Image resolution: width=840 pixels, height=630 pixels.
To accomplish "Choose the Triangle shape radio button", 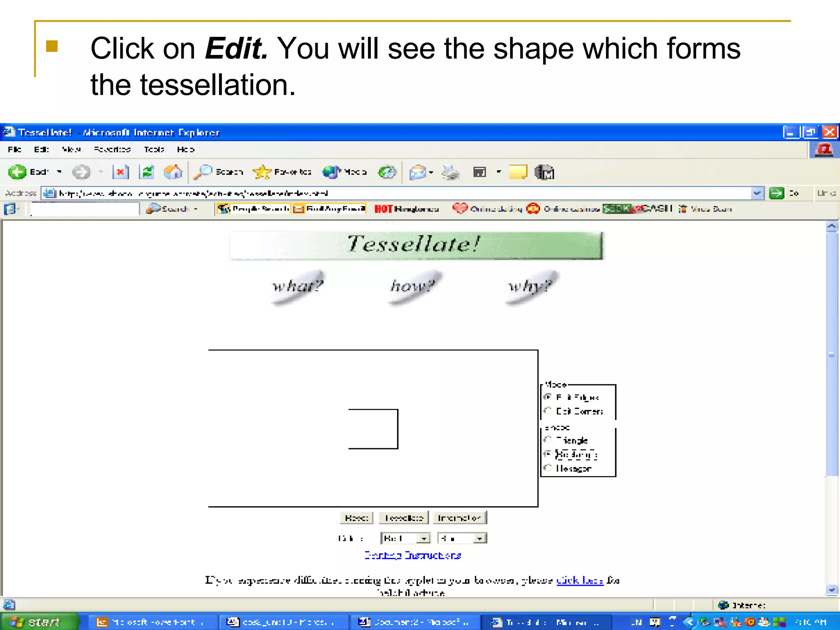I will tap(548, 440).
